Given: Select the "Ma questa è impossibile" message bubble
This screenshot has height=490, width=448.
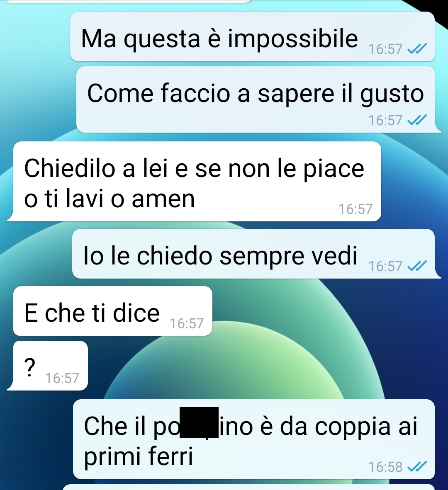Looking at the screenshot, I should click(252, 36).
